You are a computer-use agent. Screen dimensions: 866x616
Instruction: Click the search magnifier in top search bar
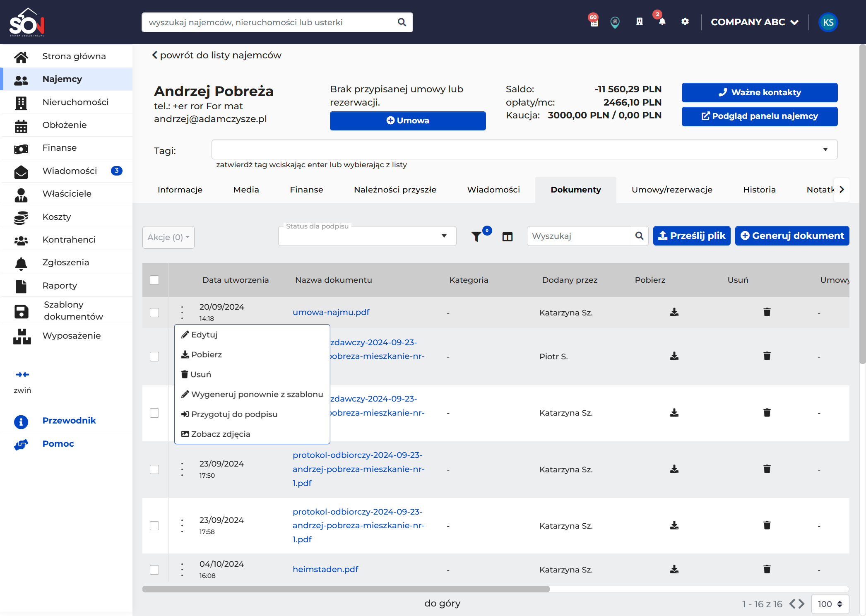(402, 22)
